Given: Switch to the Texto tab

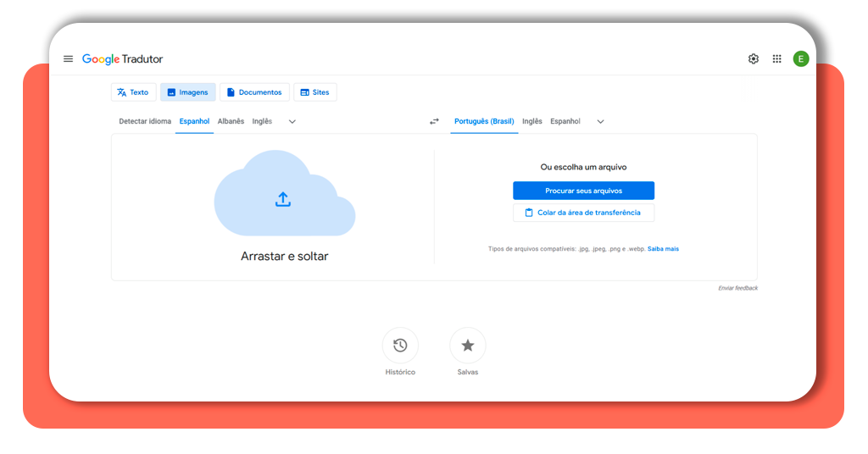Looking at the screenshot, I should (133, 92).
